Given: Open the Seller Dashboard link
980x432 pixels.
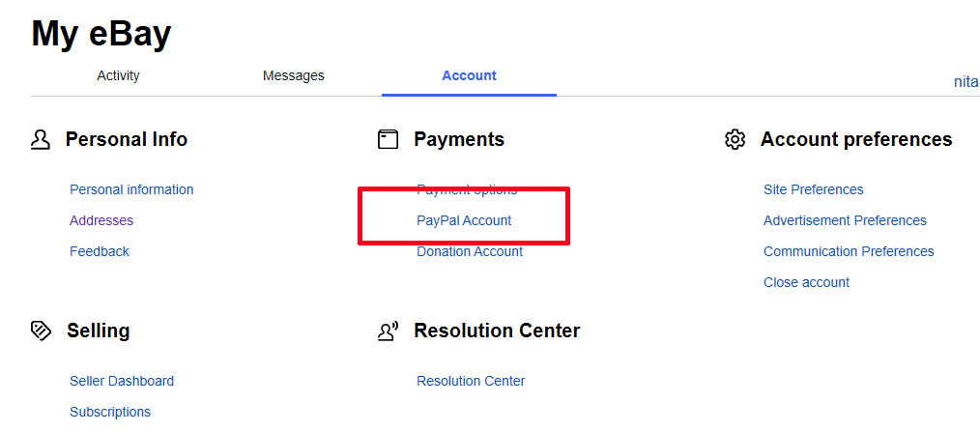Looking at the screenshot, I should click(x=122, y=381).
